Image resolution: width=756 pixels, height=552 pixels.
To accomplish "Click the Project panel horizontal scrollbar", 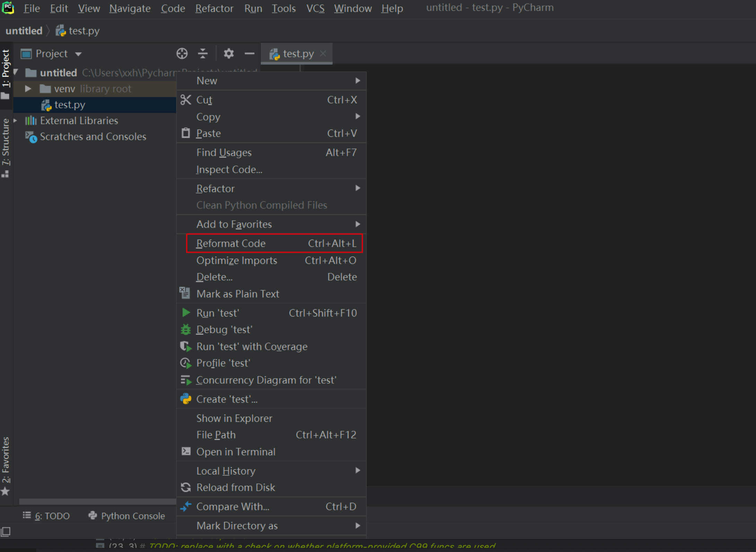I will pos(98,501).
